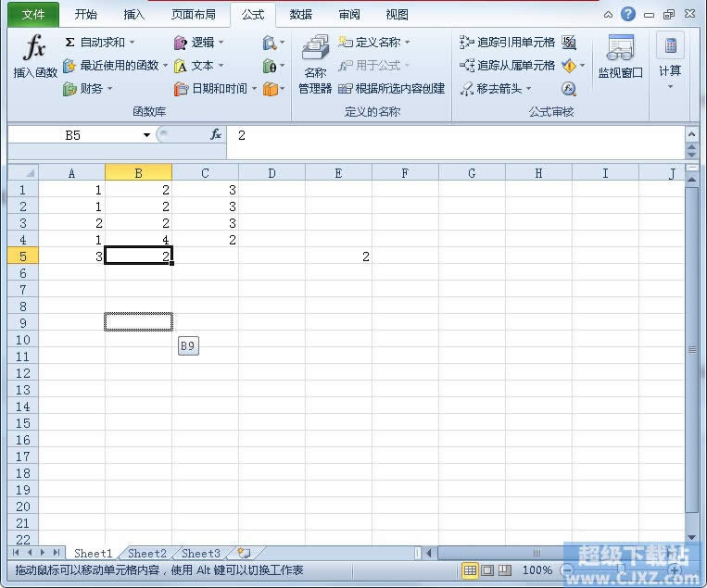This screenshot has height=588, width=707.
Task: Open the Insert Function (插入函数) dialog
Action: 34,56
